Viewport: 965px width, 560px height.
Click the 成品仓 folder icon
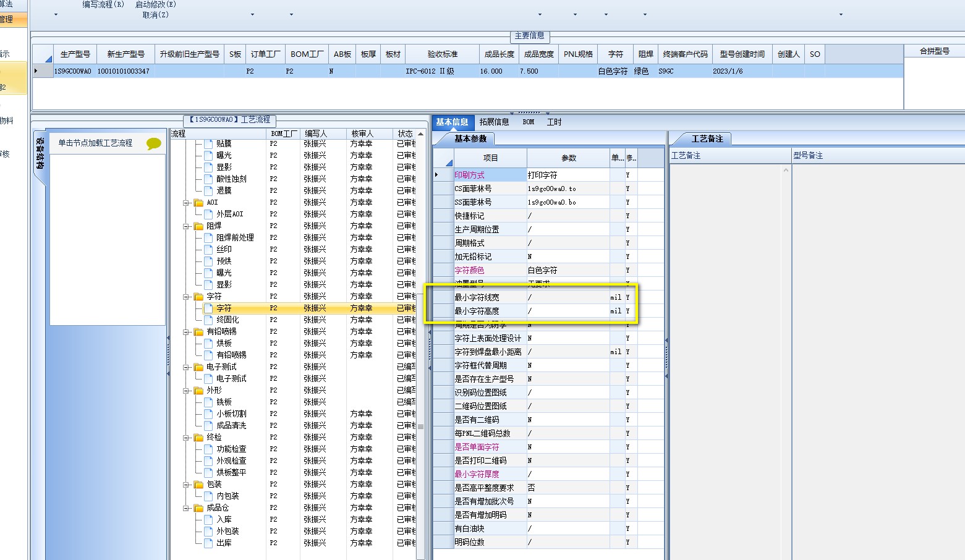tap(198, 507)
